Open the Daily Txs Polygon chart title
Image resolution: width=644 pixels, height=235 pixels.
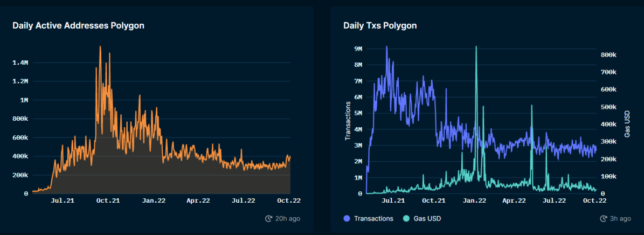click(380, 25)
